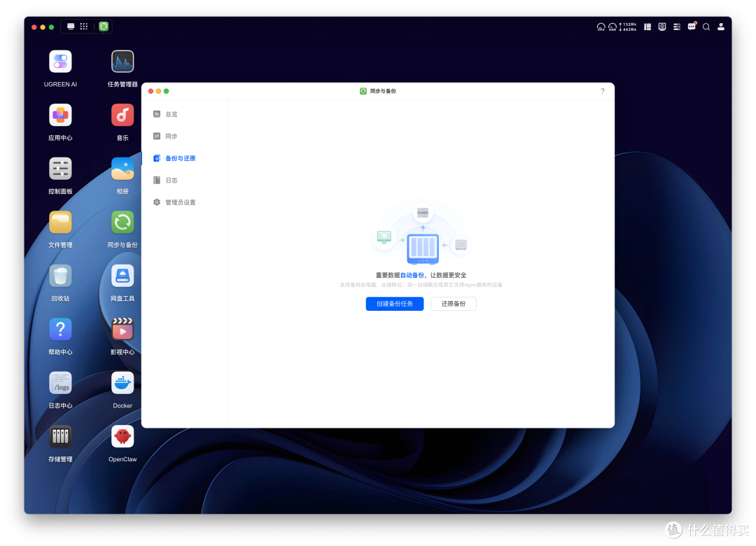Click the CPU usage gauge
Image resolution: width=756 pixels, height=546 pixels.
pyautogui.click(x=601, y=27)
